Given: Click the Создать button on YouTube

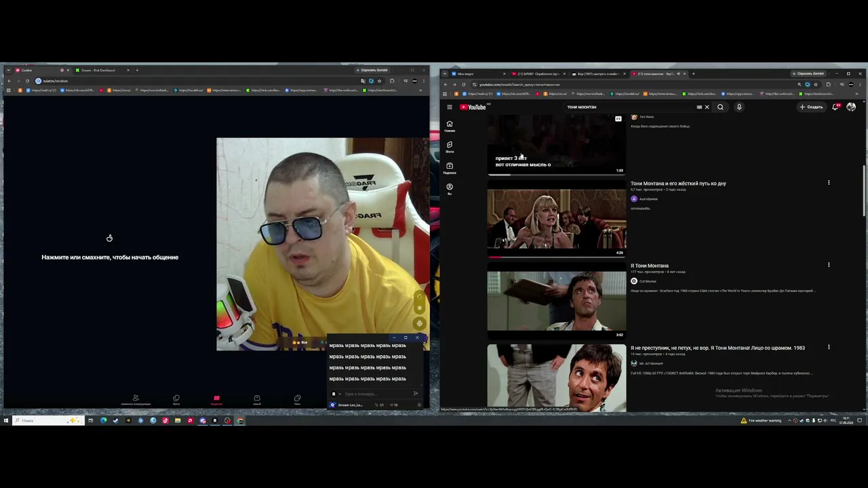Looking at the screenshot, I should coord(811,107).
